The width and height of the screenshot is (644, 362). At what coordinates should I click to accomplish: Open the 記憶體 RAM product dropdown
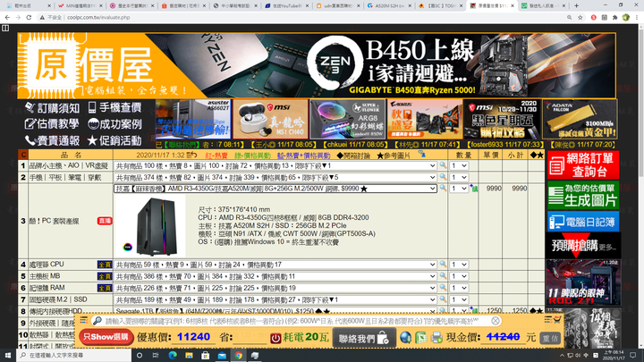coord(275,288)
